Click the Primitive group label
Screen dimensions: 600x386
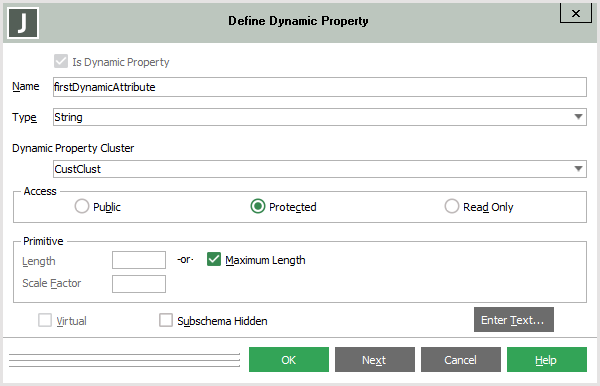click(x=43, y=241)
